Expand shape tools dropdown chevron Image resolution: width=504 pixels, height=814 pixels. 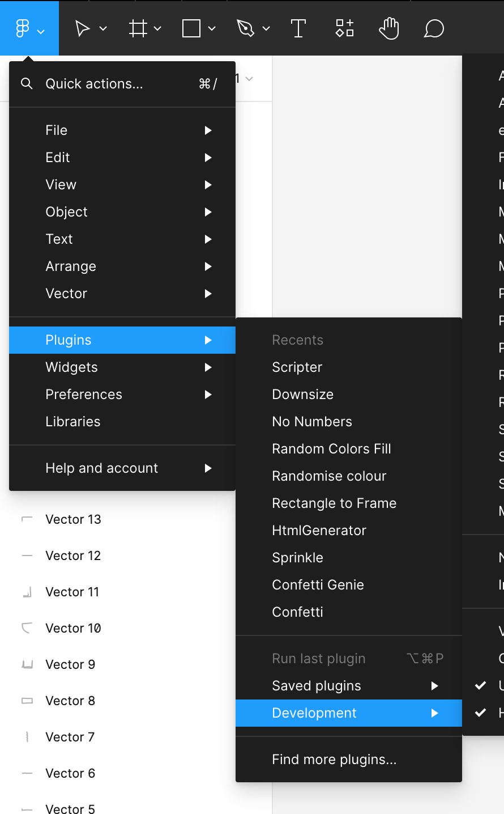(212, 28)
